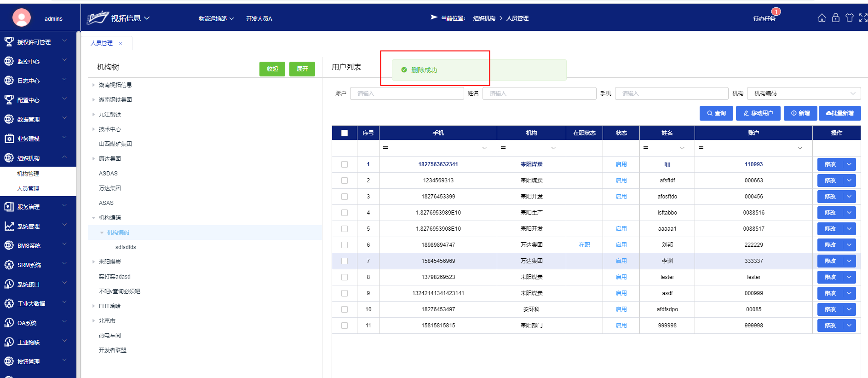This screenshot has height=378, width=868.
Task: Open theme switcher shirt icon
Action: [x=850, y=18]
